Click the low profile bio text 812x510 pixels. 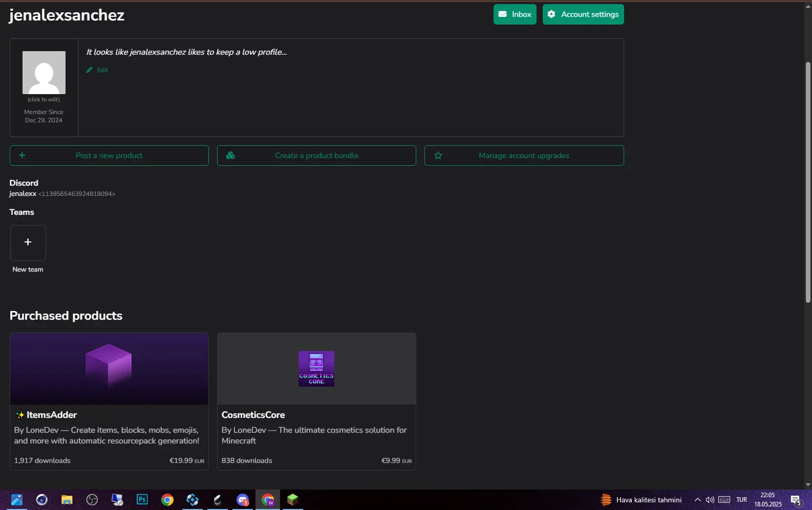[x=186, y=52]
